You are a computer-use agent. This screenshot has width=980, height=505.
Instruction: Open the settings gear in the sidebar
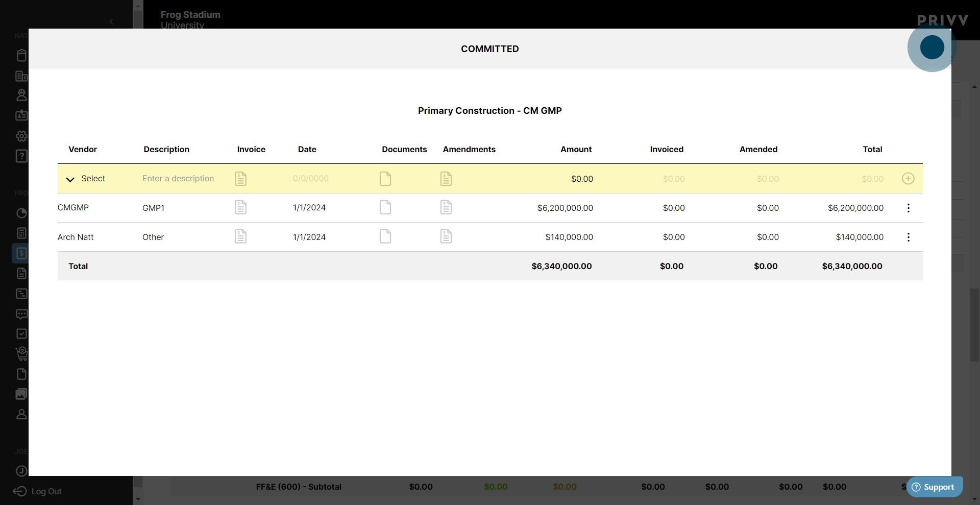click(x=21, y=136)
